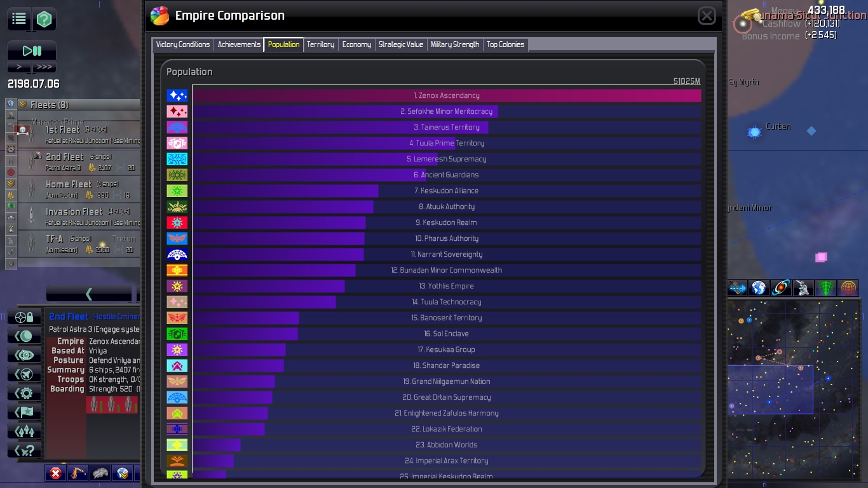868x488 pixels.
Task: Click the globe with gold chevrons icon
Action: click(x=123, y=473)
